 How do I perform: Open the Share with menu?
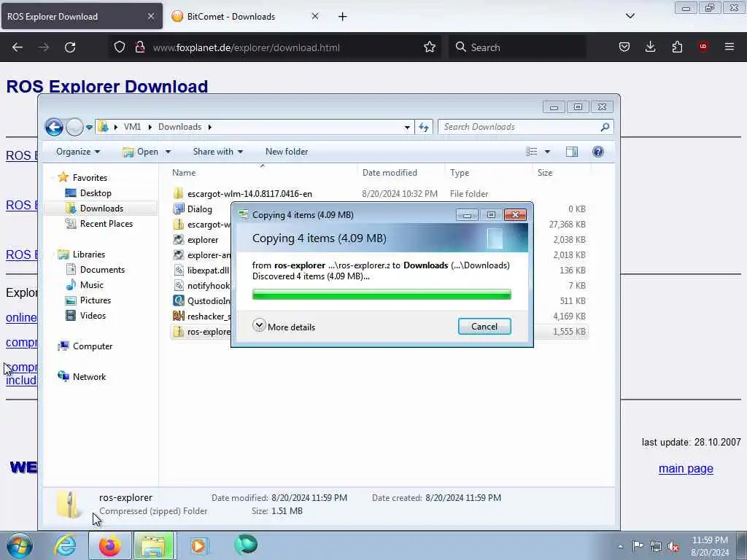[x=217, y=152]
